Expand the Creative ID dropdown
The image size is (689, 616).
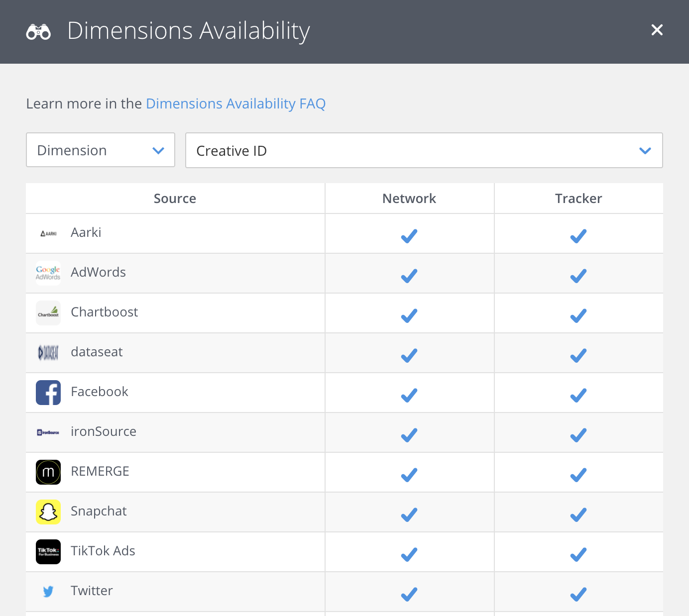coord(424,150)
